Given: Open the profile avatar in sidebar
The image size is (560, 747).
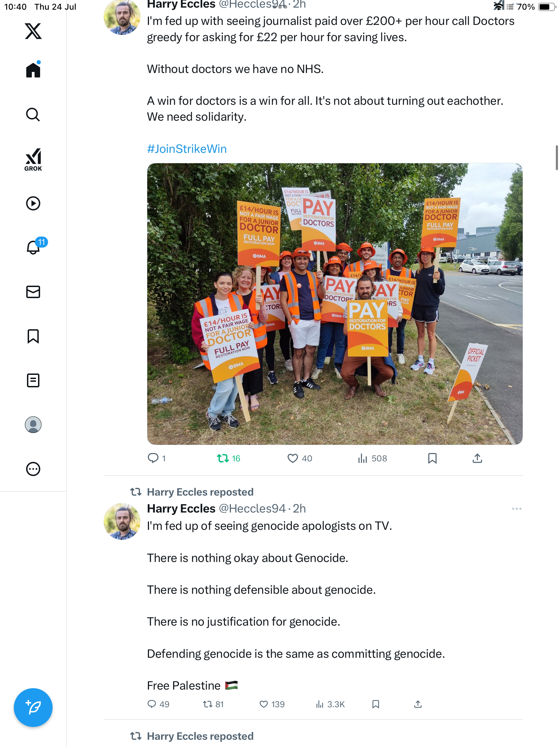Looking at the screenshot, I should 33,425.
